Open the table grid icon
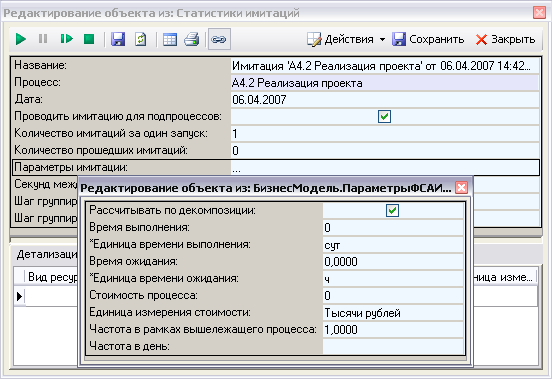Screen dimensions: 552x379 tap(170, 39)
